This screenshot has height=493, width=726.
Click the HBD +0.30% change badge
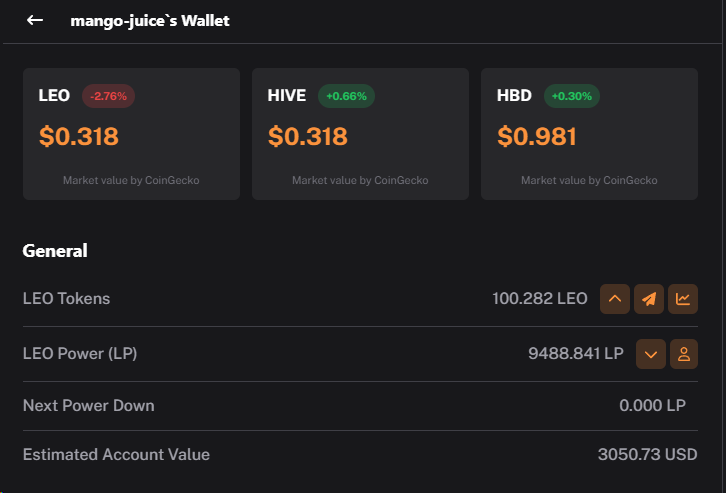click(572, 96)
